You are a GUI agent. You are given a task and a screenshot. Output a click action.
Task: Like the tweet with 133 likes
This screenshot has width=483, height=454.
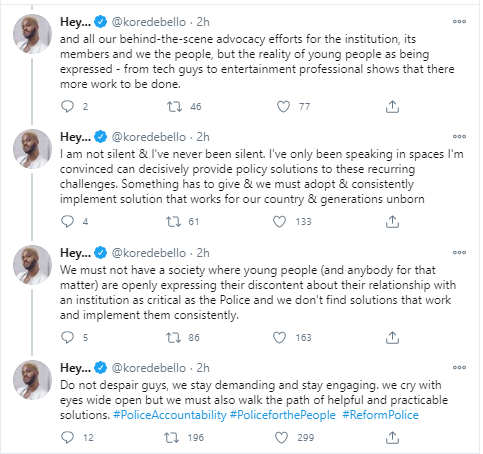pos(279,222)
